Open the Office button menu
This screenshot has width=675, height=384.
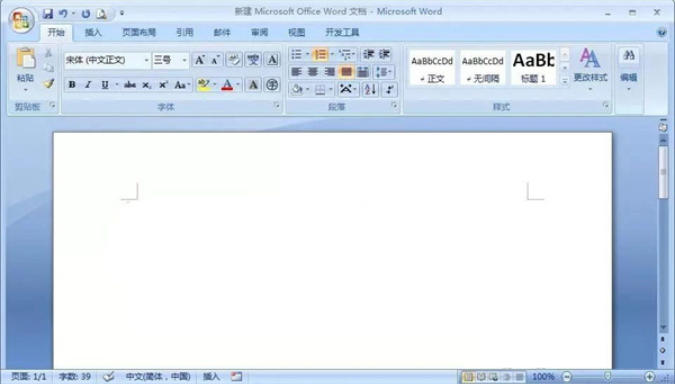(x=21, y=20)
